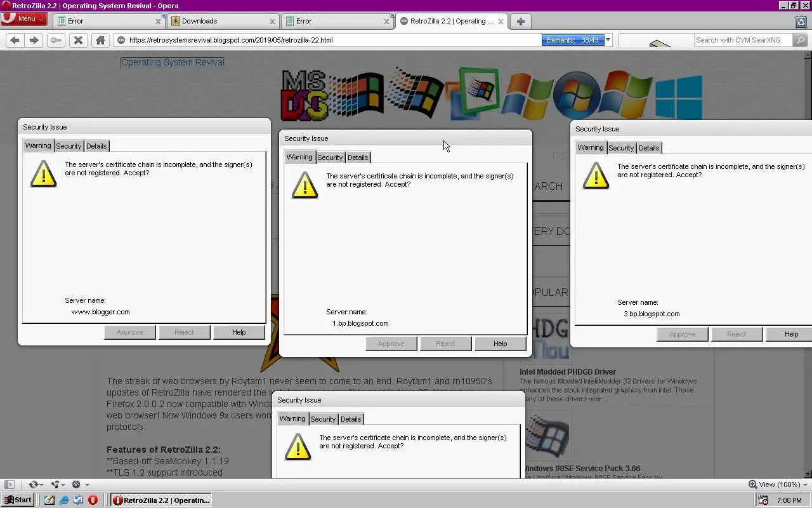The height and width of the screenshot is (508, 812).
Task: Open the Intel Modded PHDGD Driver link
Action: [x=568, y=372]
